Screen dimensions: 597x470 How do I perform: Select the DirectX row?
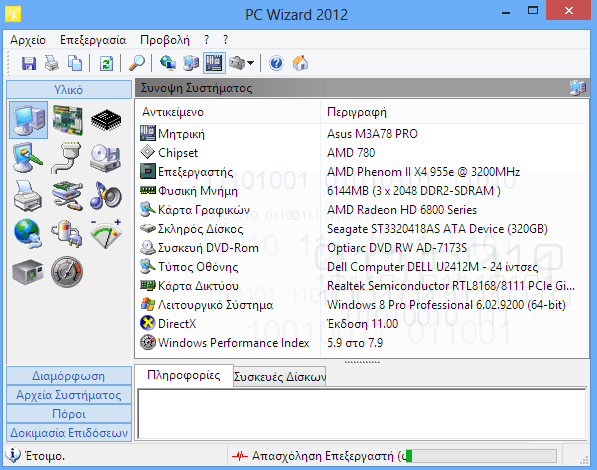tap(362, 324)
